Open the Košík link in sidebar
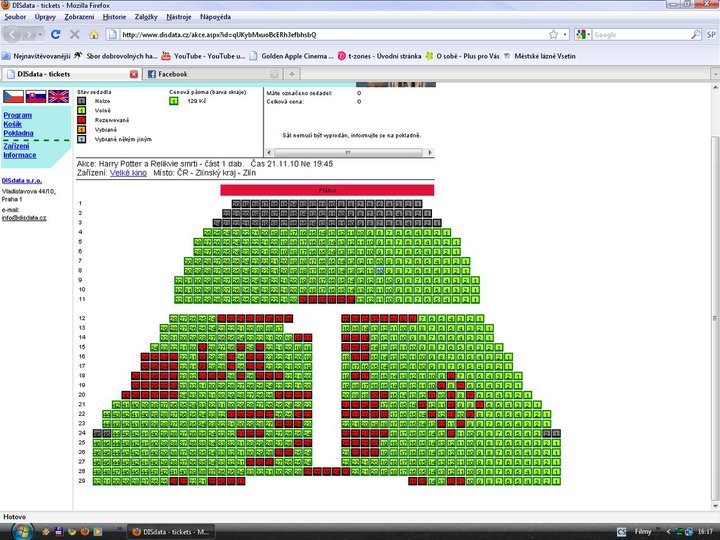Viewport: 720px width, 540px height. pos(12,124)
